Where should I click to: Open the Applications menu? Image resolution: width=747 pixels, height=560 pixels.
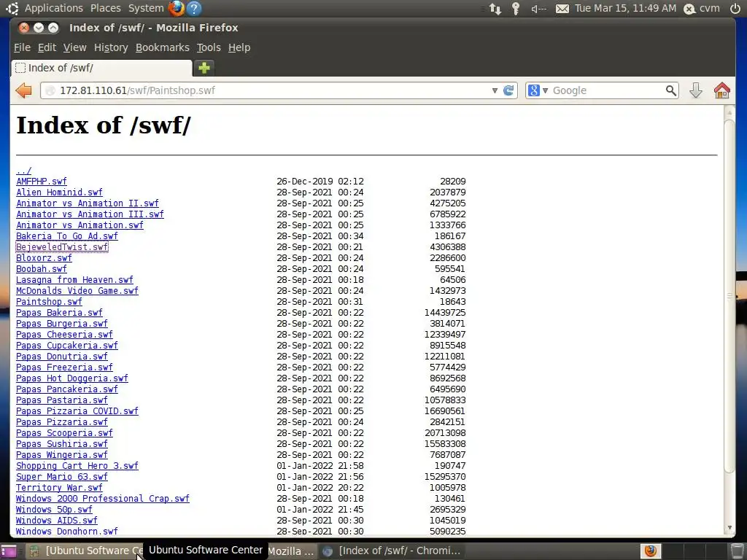[x=54, y=8]
